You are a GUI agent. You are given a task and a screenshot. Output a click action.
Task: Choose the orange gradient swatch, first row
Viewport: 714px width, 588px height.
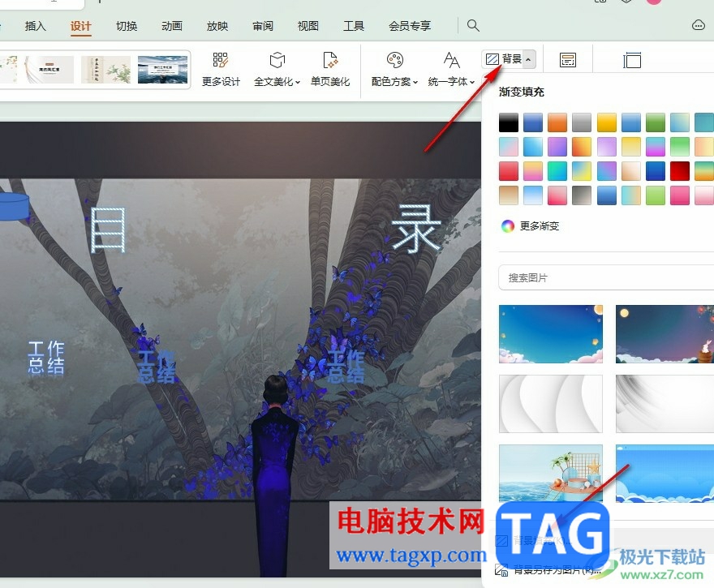[x=557, y=122]
